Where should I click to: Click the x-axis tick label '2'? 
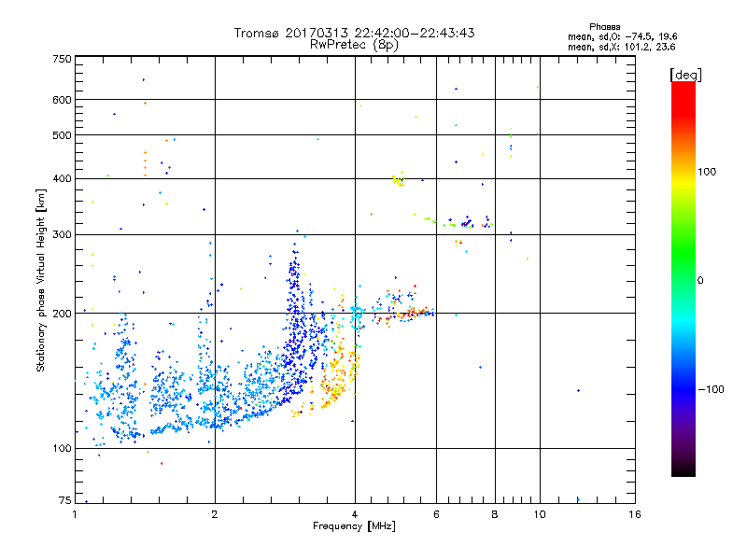click(x=215, y=514)
